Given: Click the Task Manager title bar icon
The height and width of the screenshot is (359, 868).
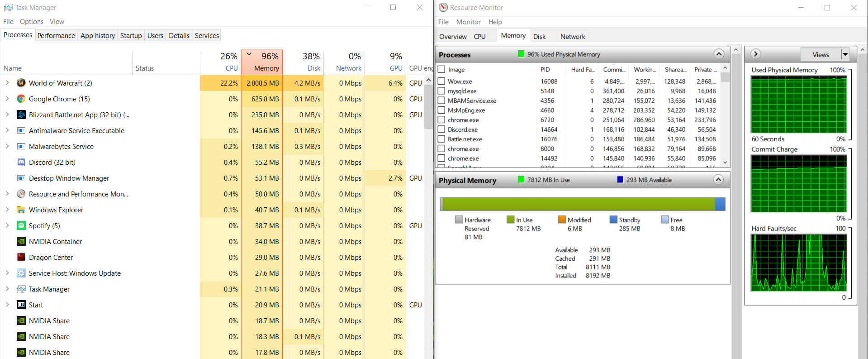Looking at the screenshot, I should pos(8,8).
